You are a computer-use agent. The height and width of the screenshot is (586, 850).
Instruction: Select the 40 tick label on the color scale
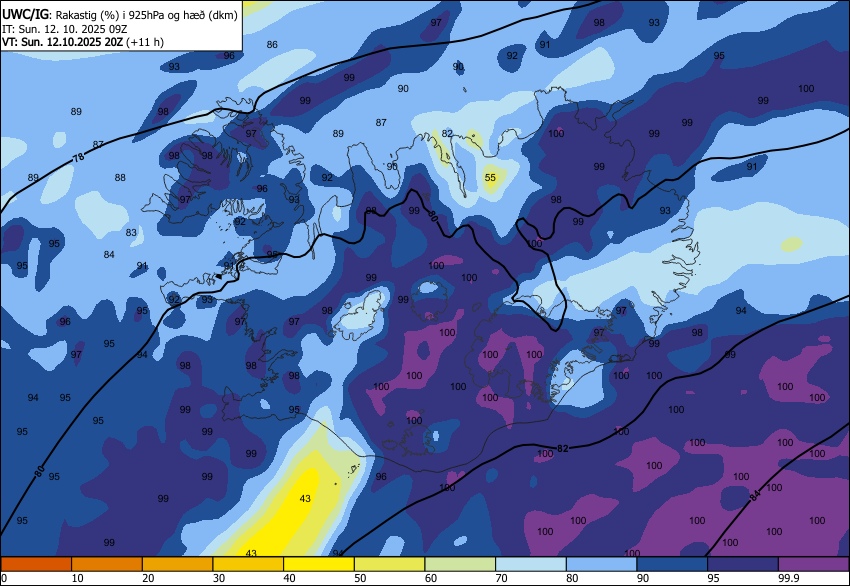pos(290,578)
